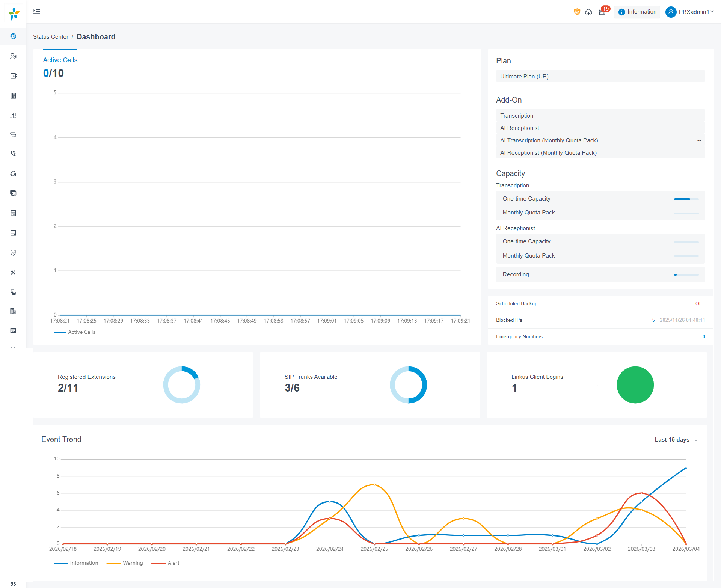Toggle Active Calls legend in top chart

click(74, 332)
